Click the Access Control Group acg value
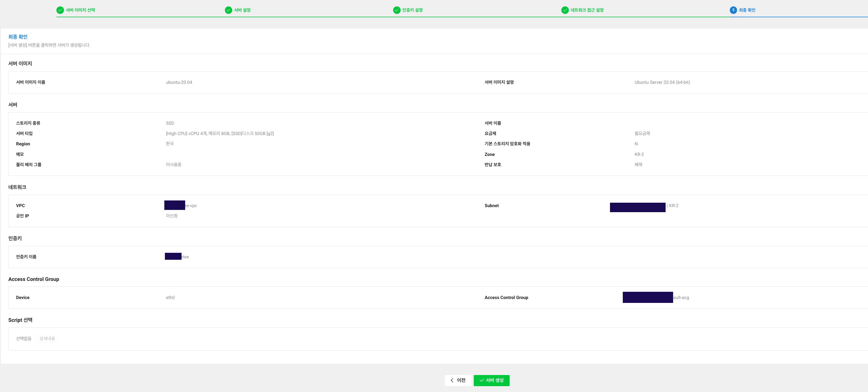This screenshot has height=392, width=868. pyautogui.click(x=681, y=298)
